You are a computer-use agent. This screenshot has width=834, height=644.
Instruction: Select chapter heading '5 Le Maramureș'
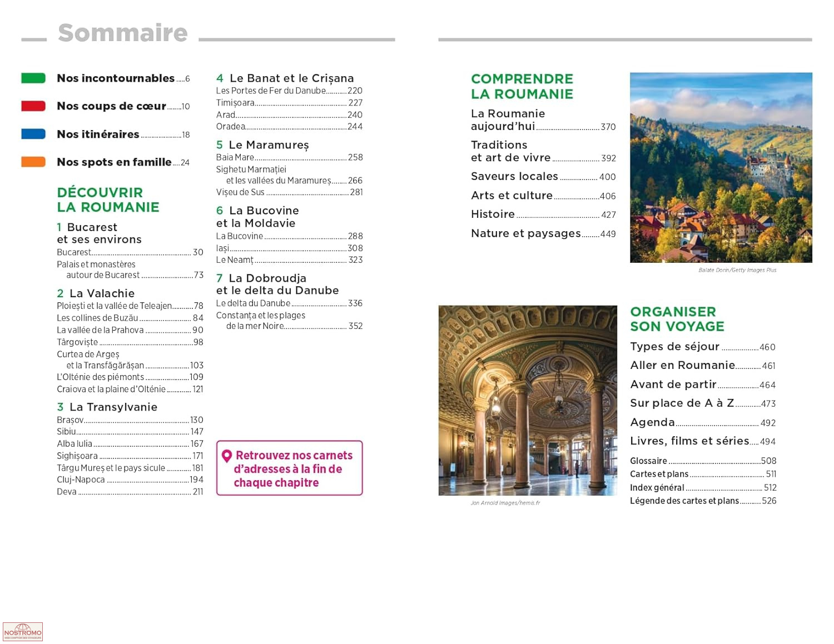(262, 145)
